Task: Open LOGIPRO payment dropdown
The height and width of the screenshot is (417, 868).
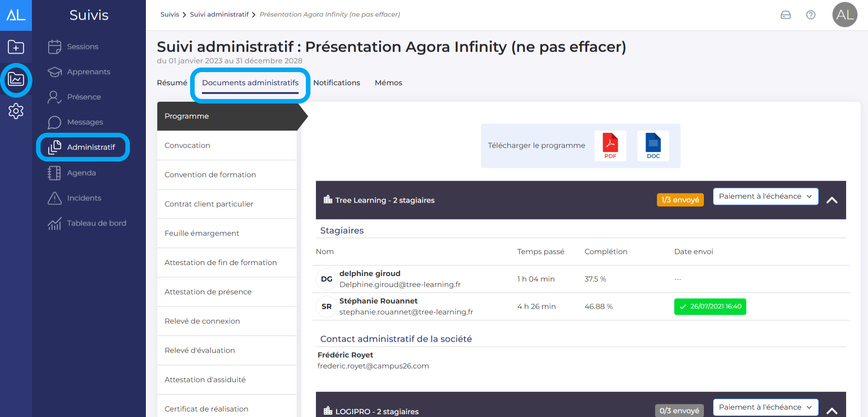Action: 765,407
